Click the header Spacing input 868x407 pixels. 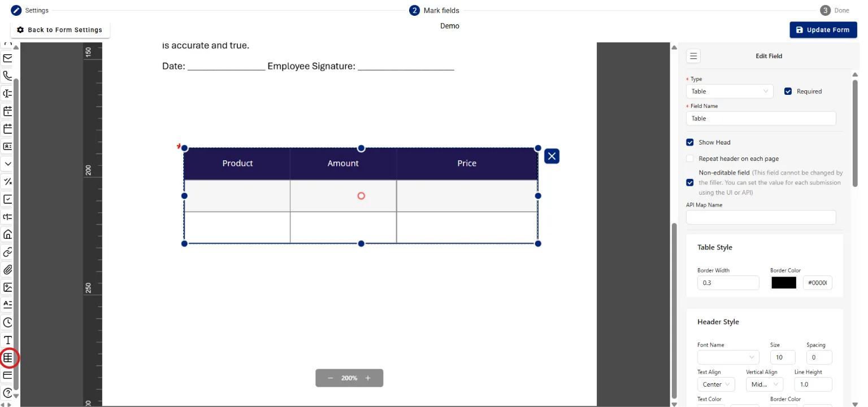(819, 357)
